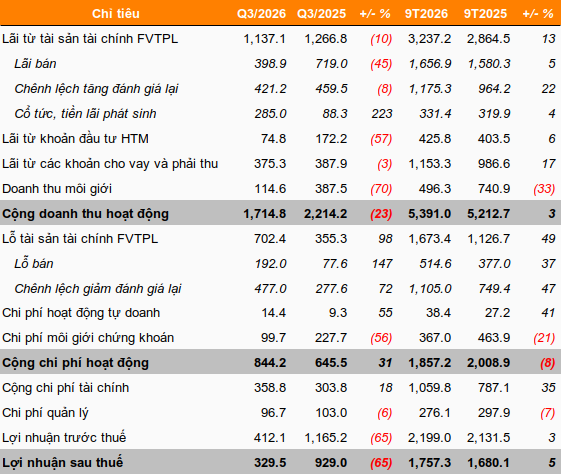This screenshot has height=474, width=561.
Task: Select the total value 1,714.8
Action: tap(264, 214)
